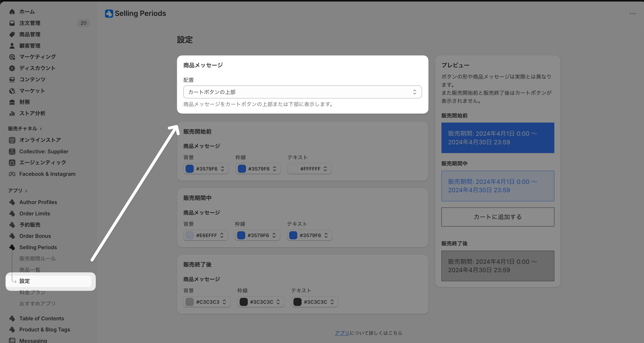Viewport: 644px width, 343px height.
Task: Click the マーケティング target icon
Action: (12, 57)
